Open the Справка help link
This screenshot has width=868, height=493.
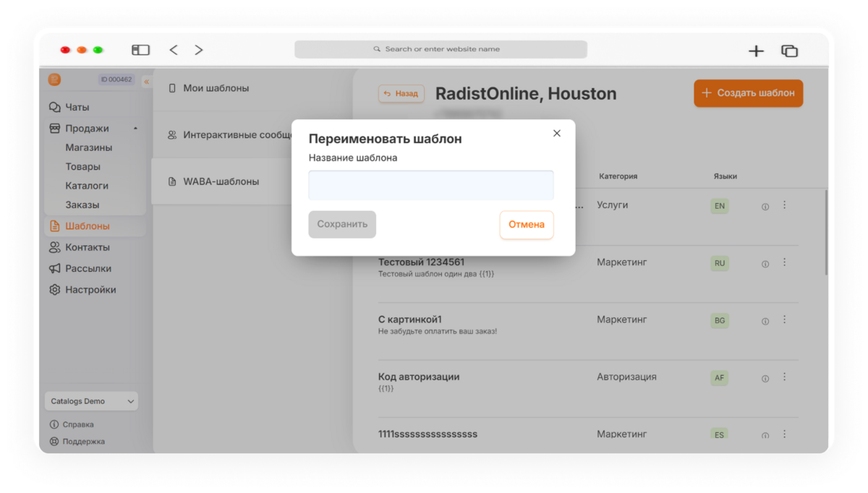tap(78, 424)
